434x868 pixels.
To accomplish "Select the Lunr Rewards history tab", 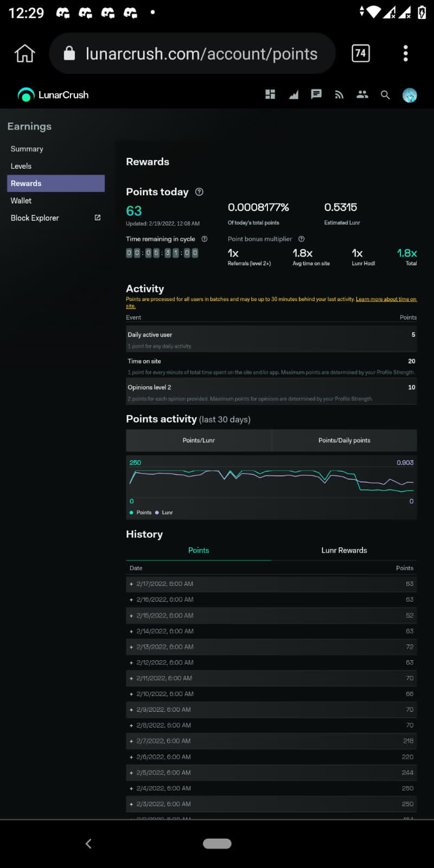I will [344, 550].
